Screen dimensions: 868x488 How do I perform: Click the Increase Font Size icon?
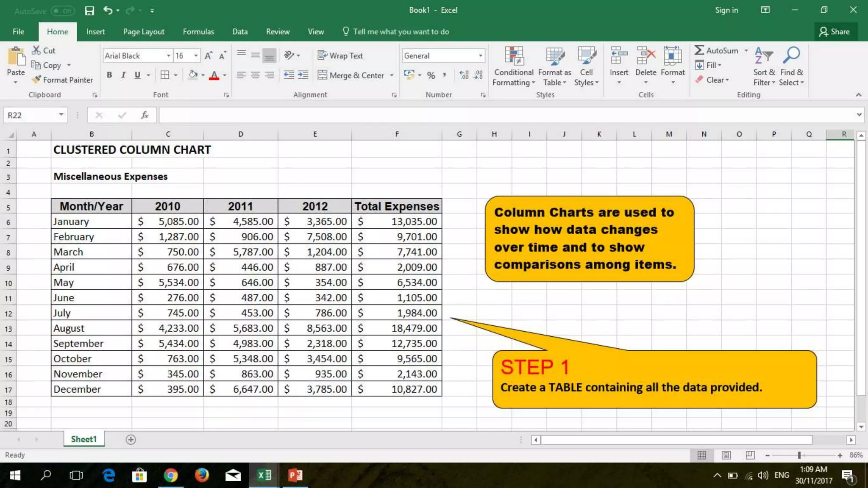click(x=208, y=55)
